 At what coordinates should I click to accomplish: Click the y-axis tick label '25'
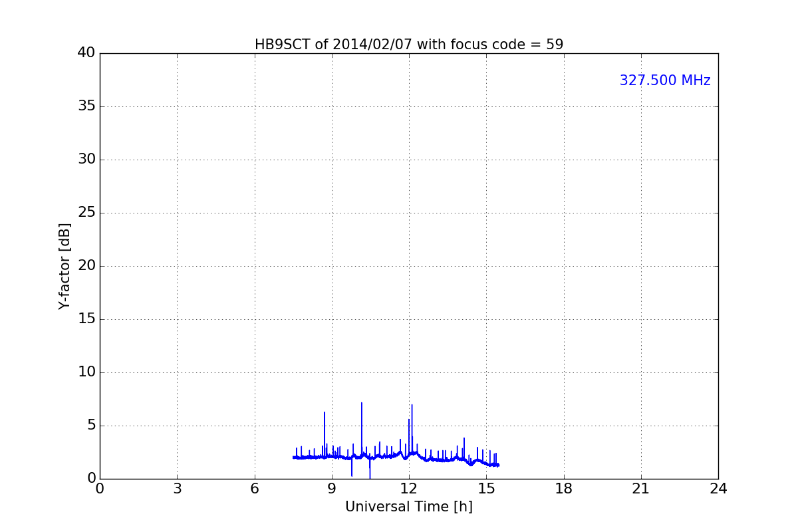pyautogui.click(x=86, y=213)
